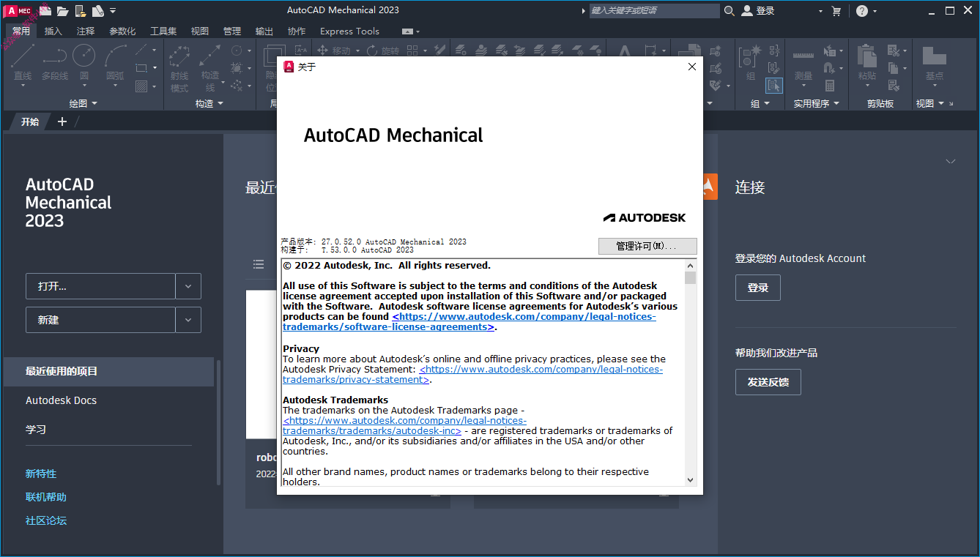The height and width of the screenshot is (557, 980).
Task: Open the 社区论坛 link
Action: [46, 520]
